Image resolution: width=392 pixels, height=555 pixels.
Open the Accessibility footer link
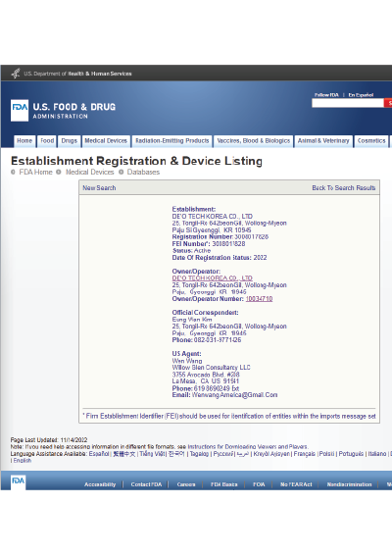(x=100, y=484)
